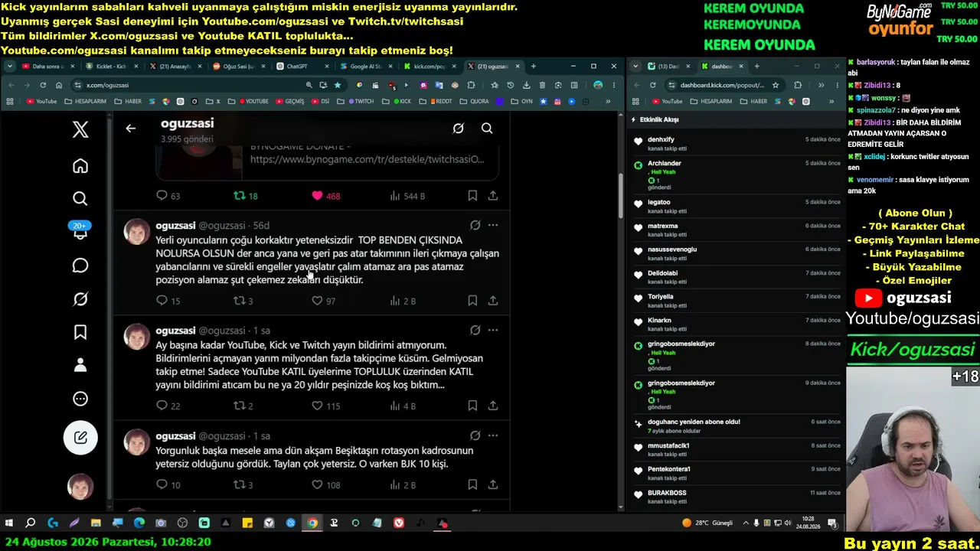Open the BynoGame donate link
This screenshot has width=980, height=551.
[x=367, y=159]
